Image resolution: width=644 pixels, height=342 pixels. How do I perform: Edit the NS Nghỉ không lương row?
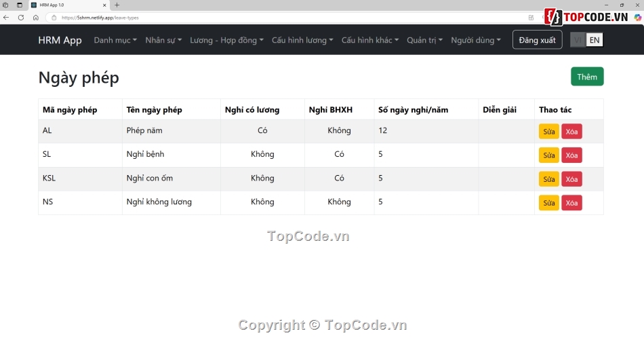(549, 203)
